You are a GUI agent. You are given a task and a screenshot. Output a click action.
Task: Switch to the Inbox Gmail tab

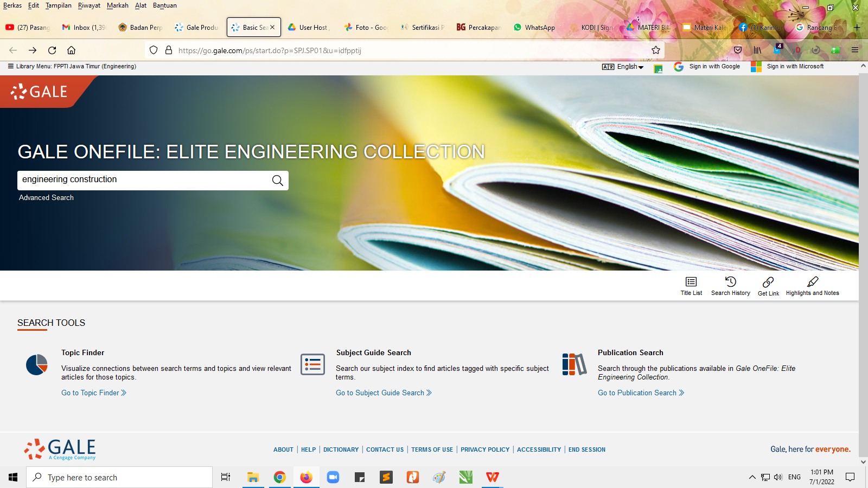click(84, 27)
